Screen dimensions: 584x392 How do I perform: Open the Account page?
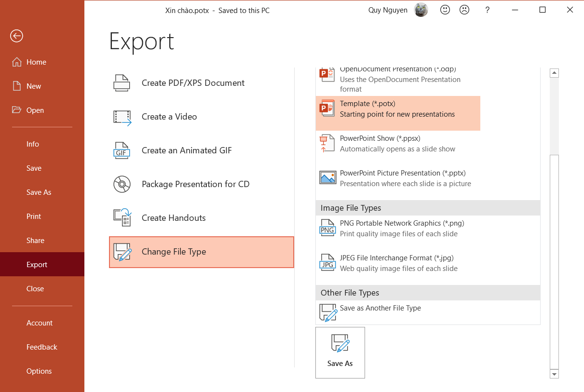click(42, 323)
